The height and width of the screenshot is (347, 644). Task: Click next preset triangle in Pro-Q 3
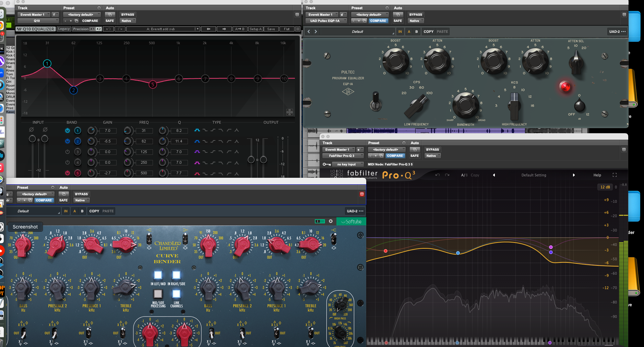574,175
